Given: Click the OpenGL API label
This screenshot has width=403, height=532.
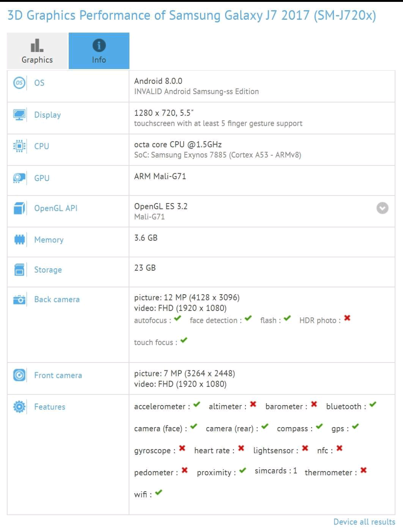Looking at the screenshot, I should (x=56, y=208).
